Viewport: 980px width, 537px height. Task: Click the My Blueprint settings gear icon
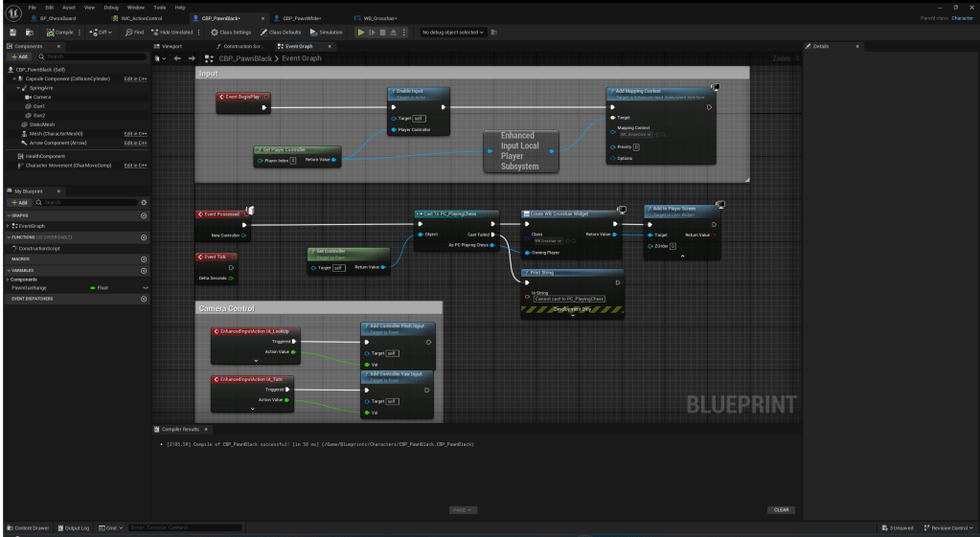pos(144,202)
